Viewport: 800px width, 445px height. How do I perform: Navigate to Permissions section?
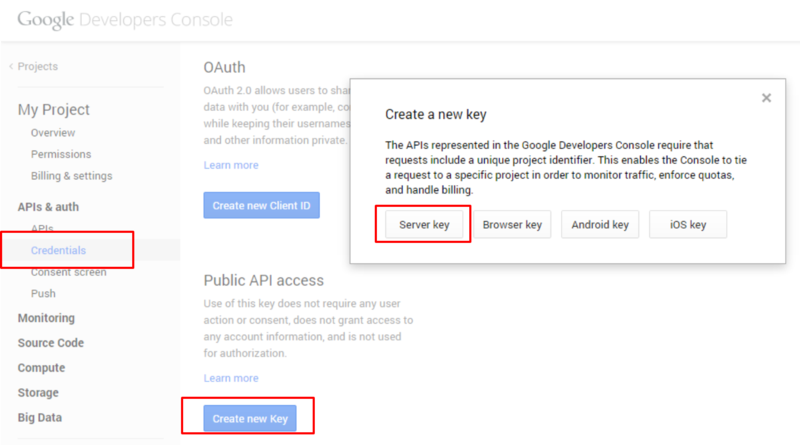click(x=60, y=154)
